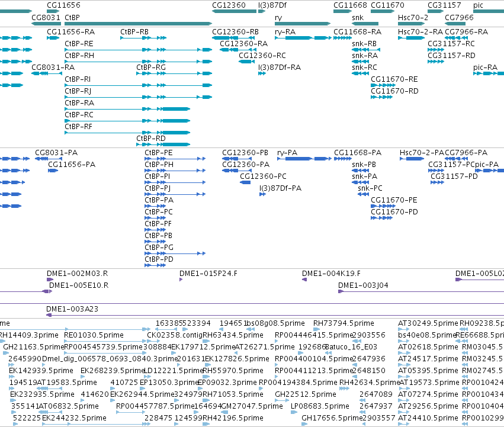Image resolution: width=504 pixels, height=427 pixels.
Task: Click the snk-RB transcript label
Action: [364, 44]
